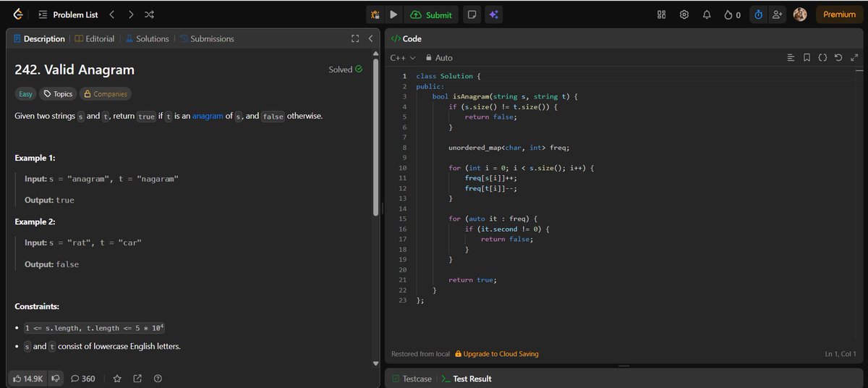Click the Easy difficulty tag
Image resolution: width=868 pixels, height=388 pixels.
click(x=25, y=93)
